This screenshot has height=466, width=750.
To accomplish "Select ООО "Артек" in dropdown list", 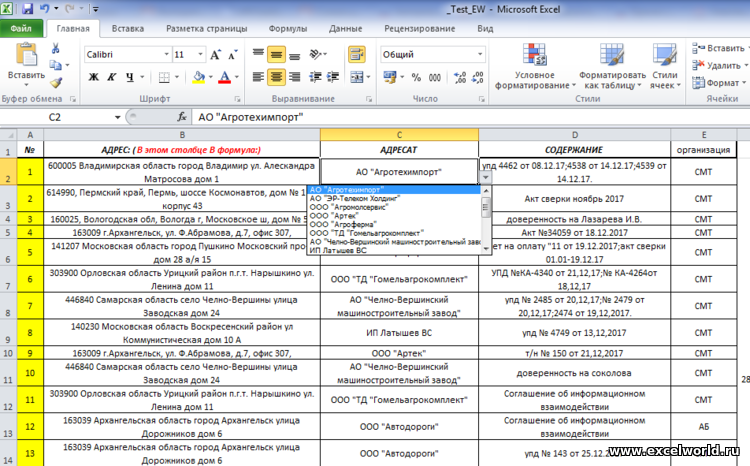I will click(x=394, y=216).
